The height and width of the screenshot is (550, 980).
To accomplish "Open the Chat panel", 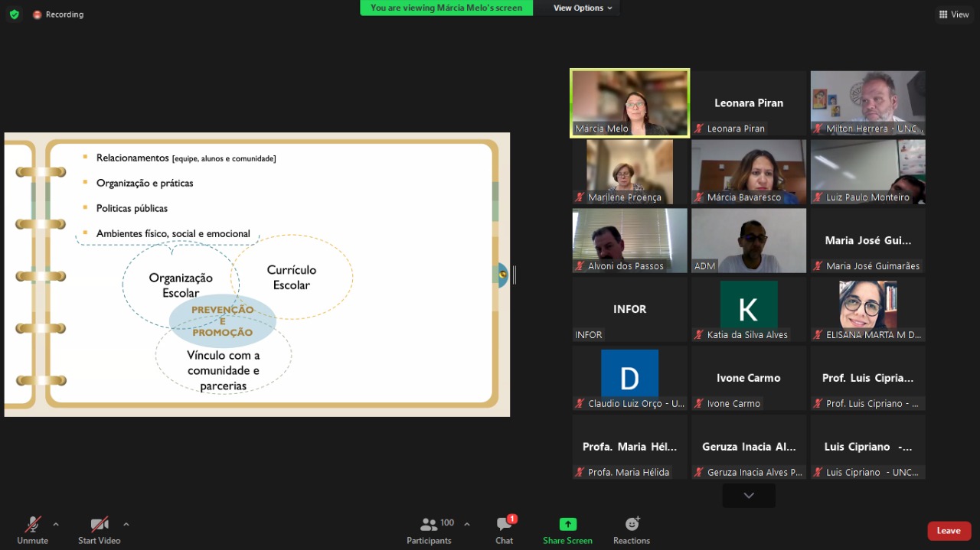I will tap(504, 530).
